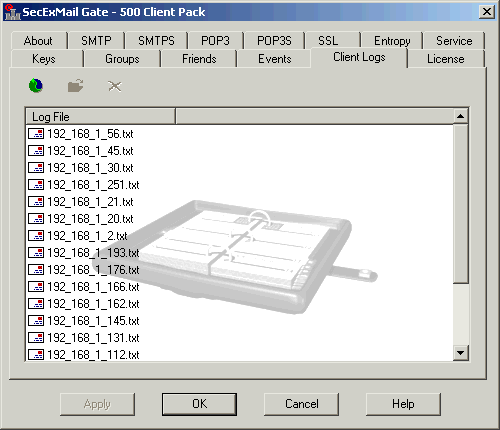Click the icon next to 192_168_1_145.txt
The image size is (500, 430).
[36, 321]
